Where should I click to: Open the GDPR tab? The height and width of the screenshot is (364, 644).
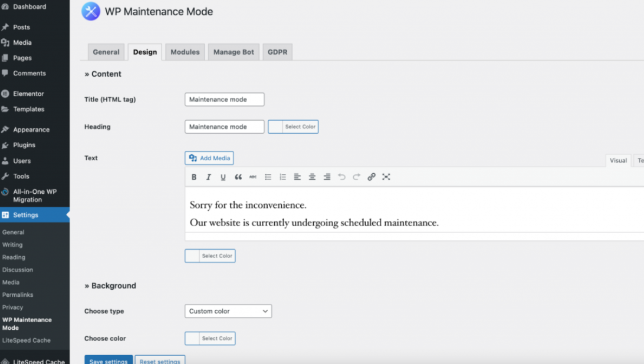click(278, 52)
